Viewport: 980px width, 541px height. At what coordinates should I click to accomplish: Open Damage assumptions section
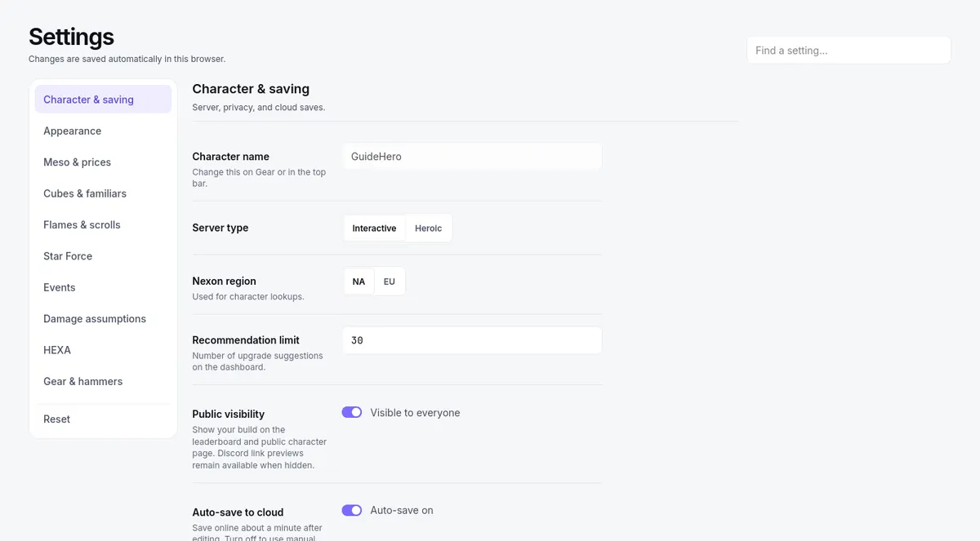(103, 318)
